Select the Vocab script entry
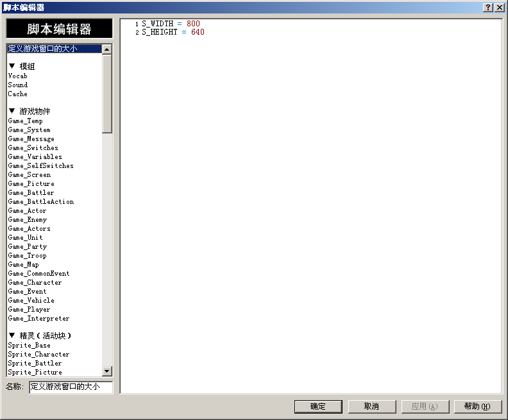The width and height of the screenshot is (508, 420). pos(18,76)
